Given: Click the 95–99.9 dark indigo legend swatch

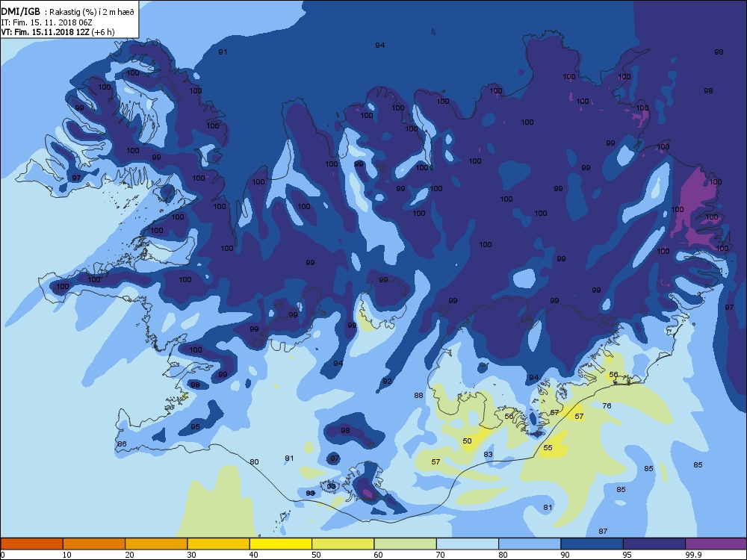Looking at the screenshot, I should click(x=654, y=544).
